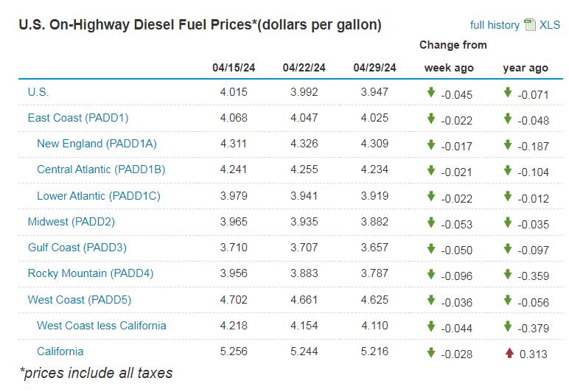Click Central Atlantic (PADD1B) link
The height and width of the screenshot is (392, 569).
101,169
